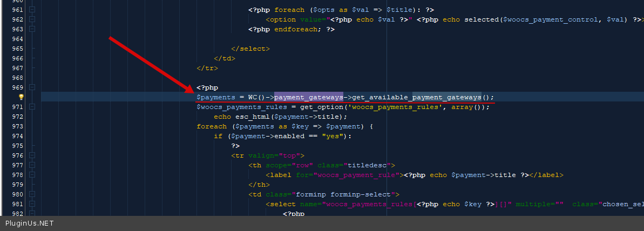Collapse the fold marker at line 961

32,10
